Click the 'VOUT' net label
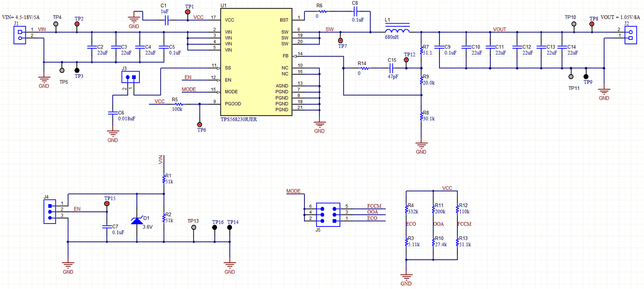Viewport: 644px width, 289px height. tap(500, 29)
